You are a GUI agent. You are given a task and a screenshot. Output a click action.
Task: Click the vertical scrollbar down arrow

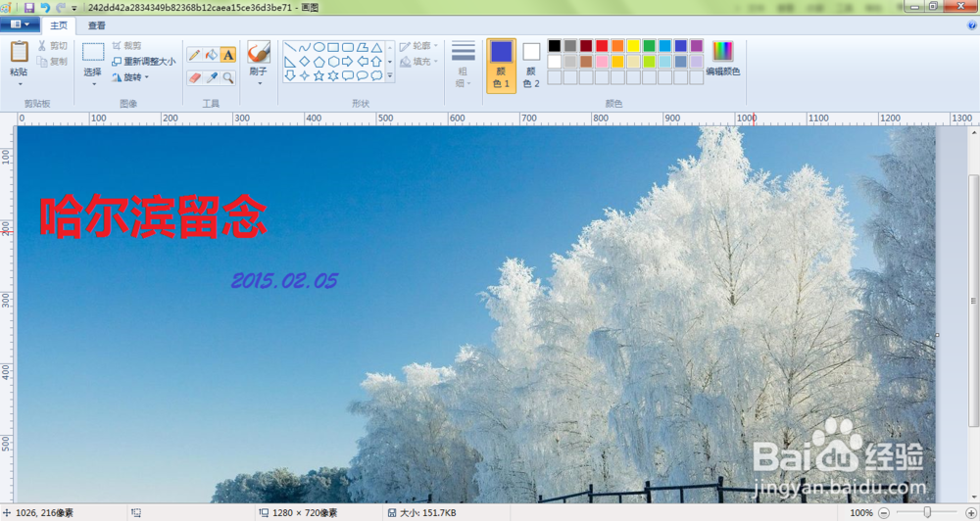[x=974, y=497]
